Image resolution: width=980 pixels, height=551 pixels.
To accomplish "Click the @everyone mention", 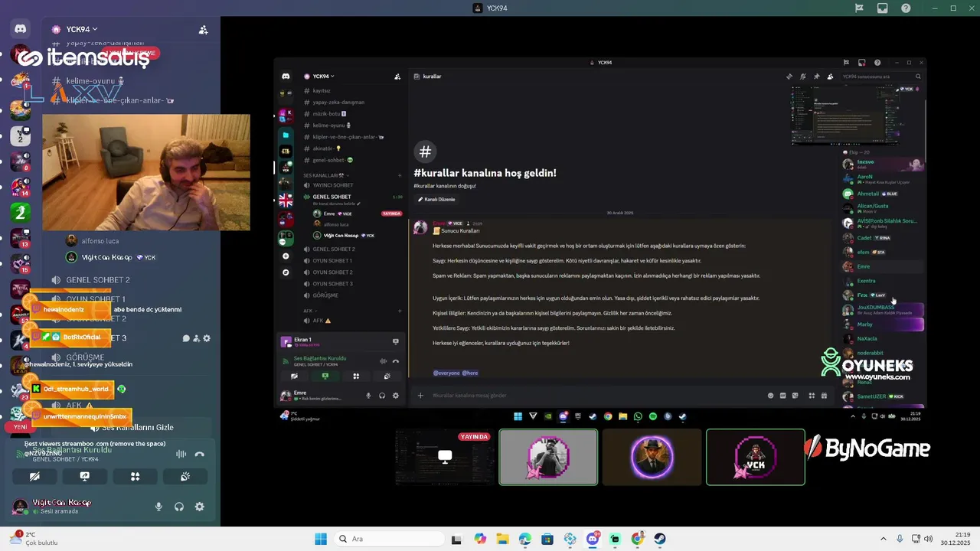I will coord(446,373).
